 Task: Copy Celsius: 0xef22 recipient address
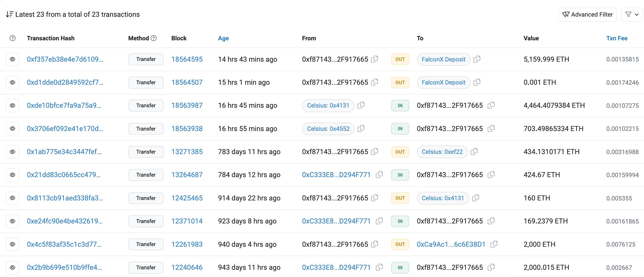coord(474,151)
